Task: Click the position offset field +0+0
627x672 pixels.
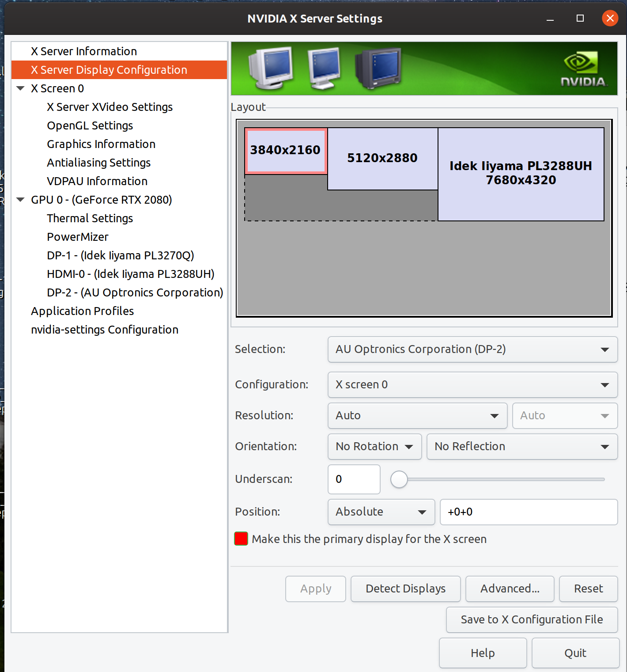Action: (x=529, y=512)
